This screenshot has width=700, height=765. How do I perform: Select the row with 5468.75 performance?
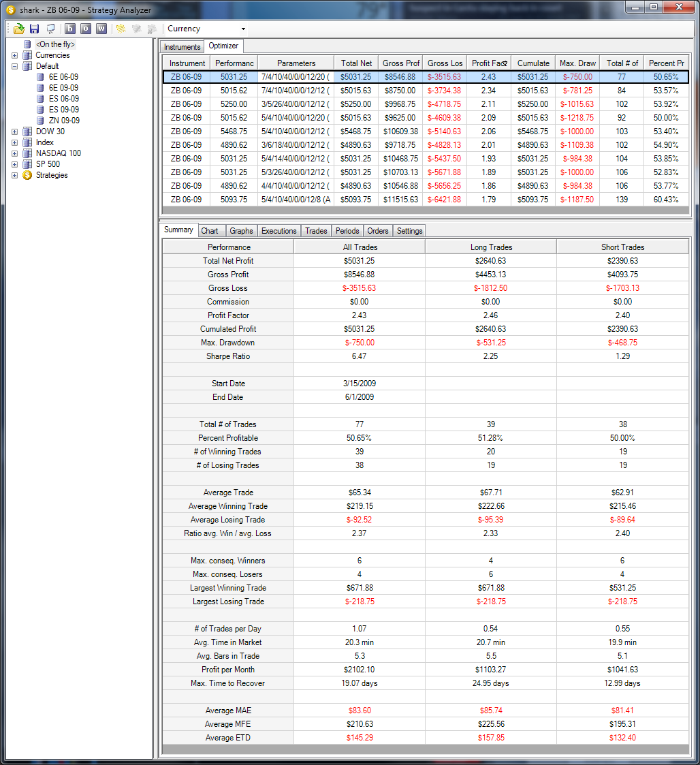(426, 131)
